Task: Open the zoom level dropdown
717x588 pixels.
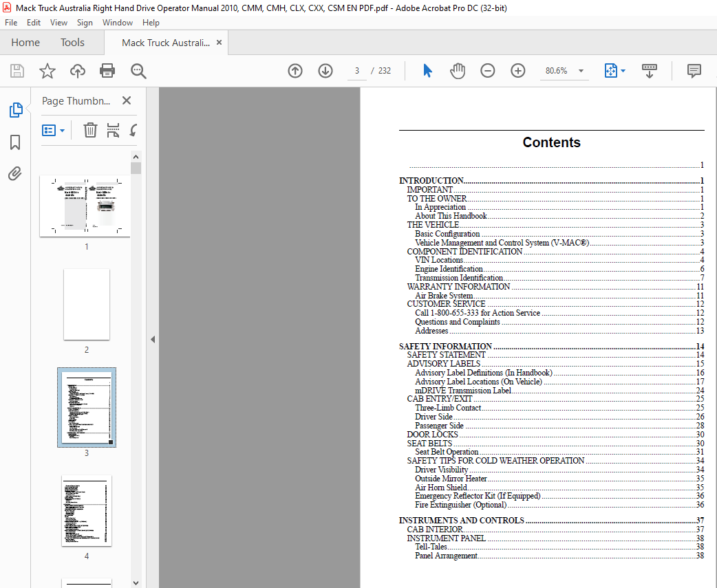Action: (x=581, y=71)
